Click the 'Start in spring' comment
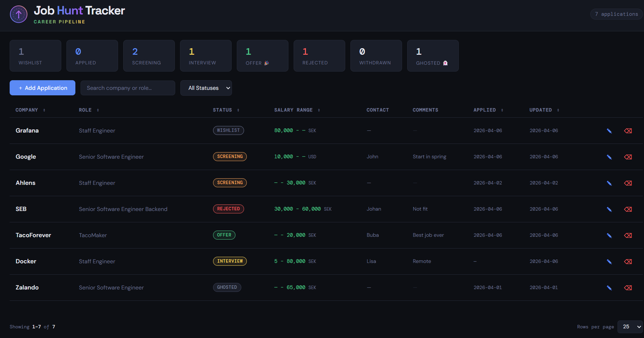644x338 pixels. point(430,157)
